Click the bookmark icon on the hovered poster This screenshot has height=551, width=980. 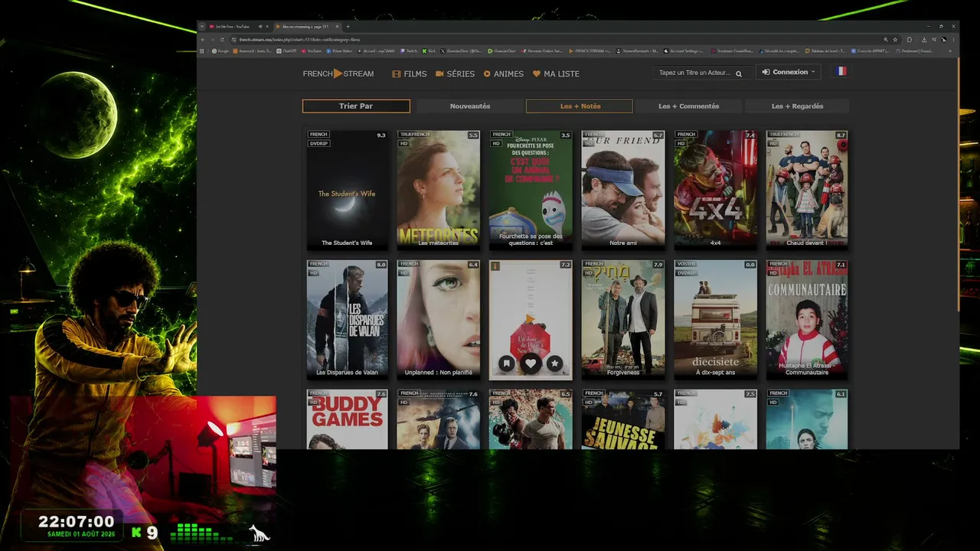[x=506, y=364]
